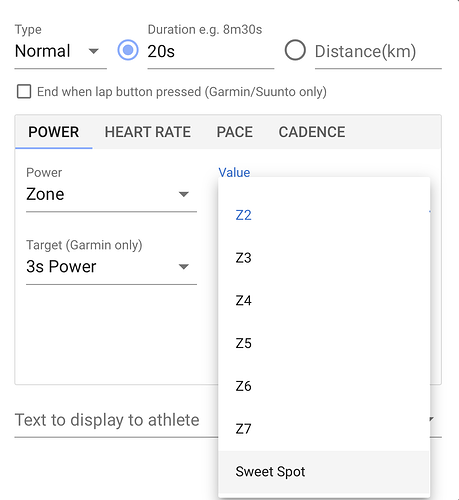459x500 pixels.
Task: Open the Type dropdown arrow next to Normal
Action: point(93,51)
